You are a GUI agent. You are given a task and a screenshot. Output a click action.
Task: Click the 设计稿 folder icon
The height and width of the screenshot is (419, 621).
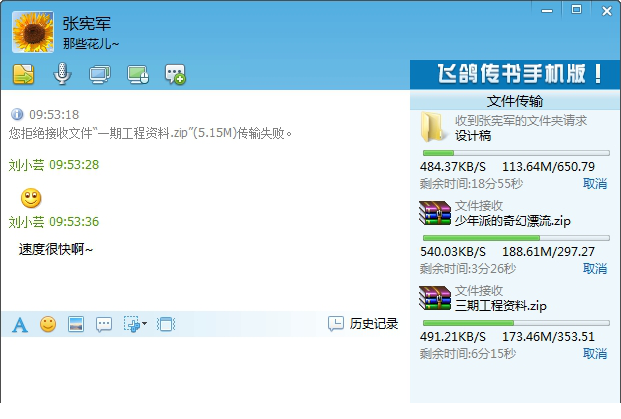point(432,127)
